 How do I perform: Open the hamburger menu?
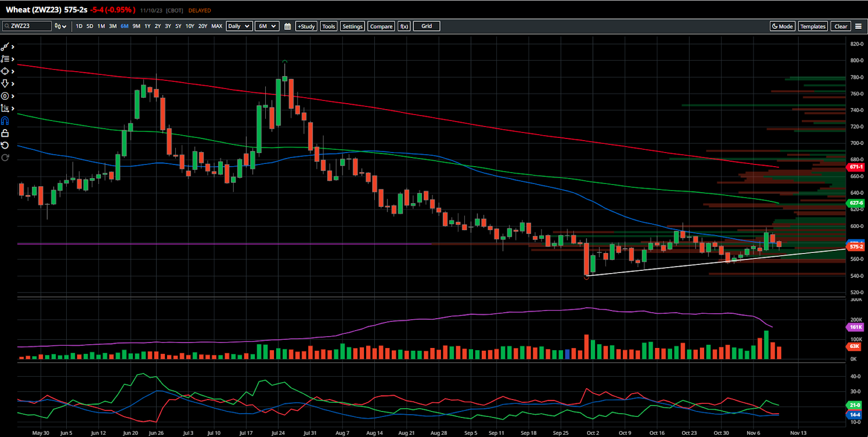coord(858,26)
